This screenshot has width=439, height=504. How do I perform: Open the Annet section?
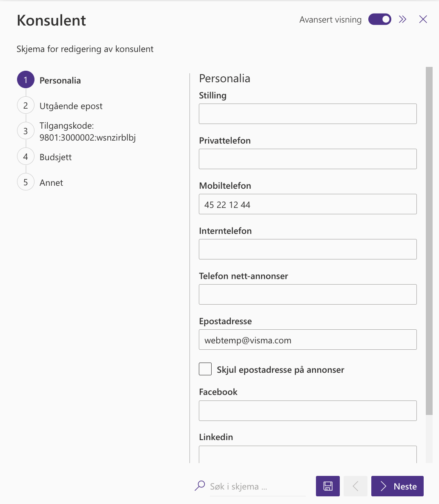tap(51, 183)
